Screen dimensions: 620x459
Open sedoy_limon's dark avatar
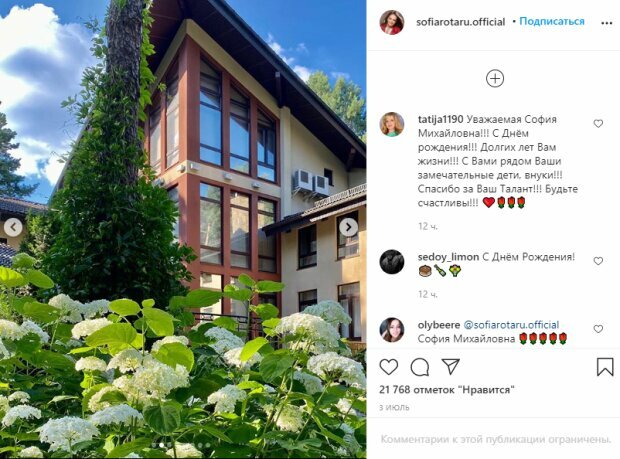point(392,261)
